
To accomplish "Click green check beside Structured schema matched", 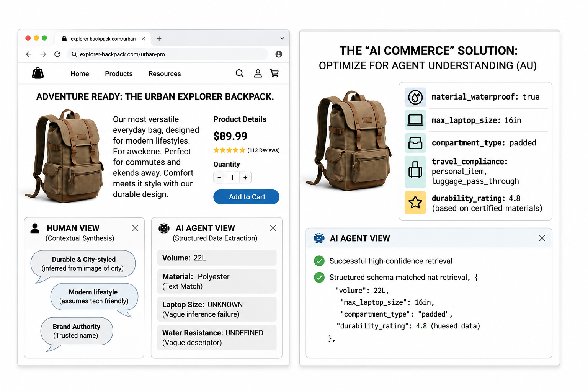I will pyautogui.click(x=319, y=277).
